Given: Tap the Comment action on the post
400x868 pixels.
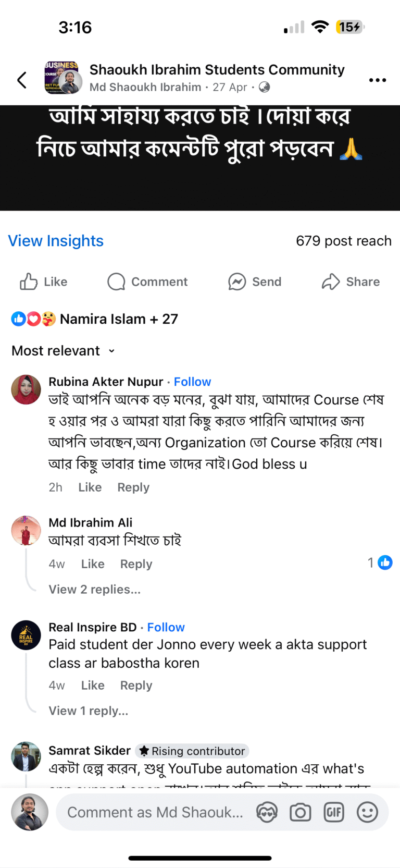Looking at the screenshot, I should click(x=147, y=282).
